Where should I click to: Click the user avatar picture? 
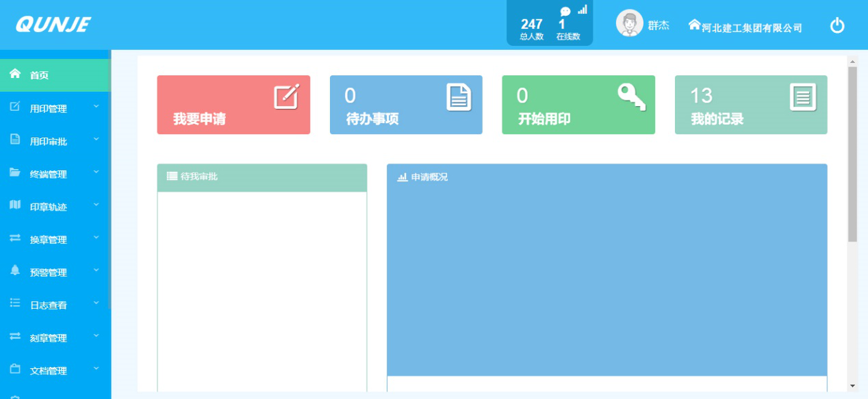pyautogui.click(x=630, y=23)
